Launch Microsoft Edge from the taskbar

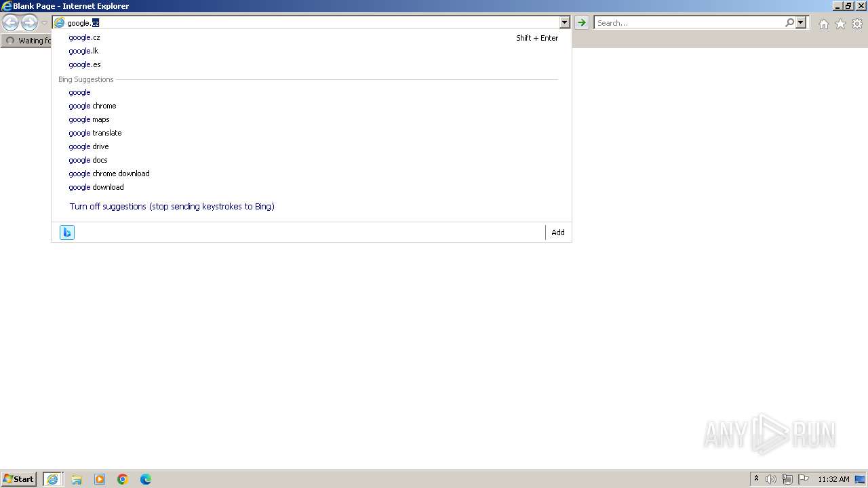pyautogui.click(x=146, y=479)
